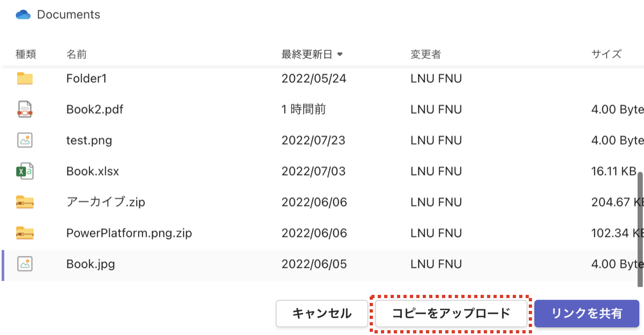Open the Documents breadcrumb location
644x335 pixels.
69,15
